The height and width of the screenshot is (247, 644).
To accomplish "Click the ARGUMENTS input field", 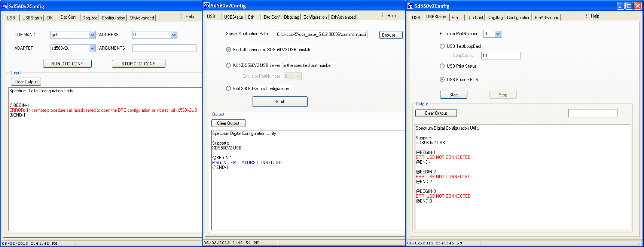I will click(164, 48).
